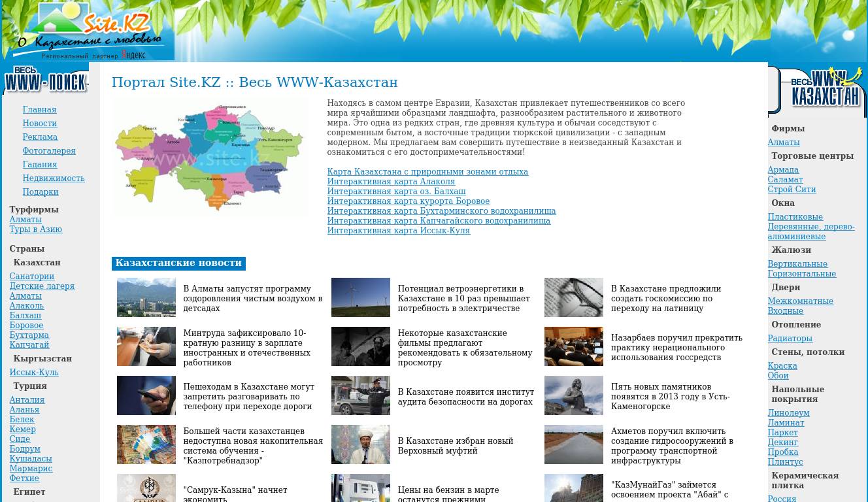The width and height of the screenshot is (868, 502).
Task: Open Фотогалерея menu item
Action: click(49, 151)
